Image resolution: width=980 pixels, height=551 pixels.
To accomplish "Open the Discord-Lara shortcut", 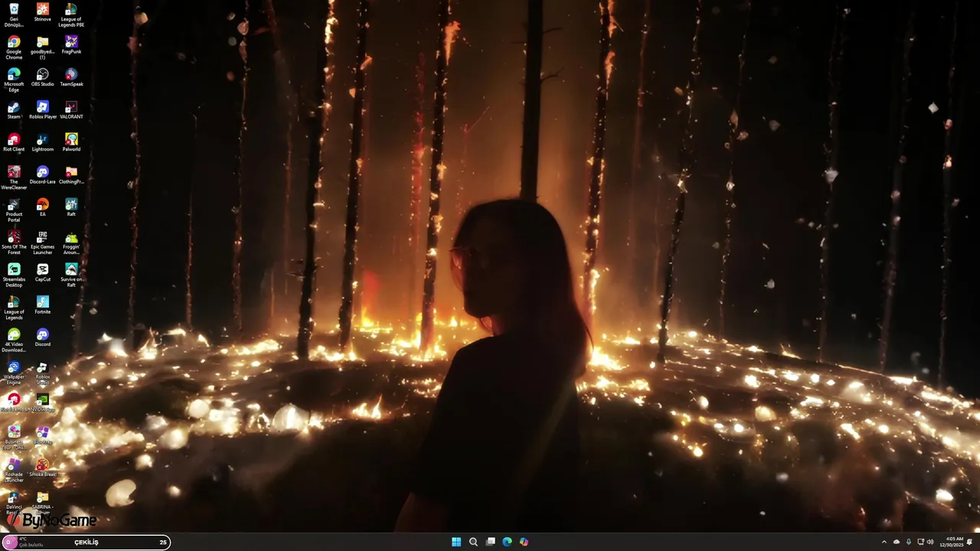I will 42,174.
